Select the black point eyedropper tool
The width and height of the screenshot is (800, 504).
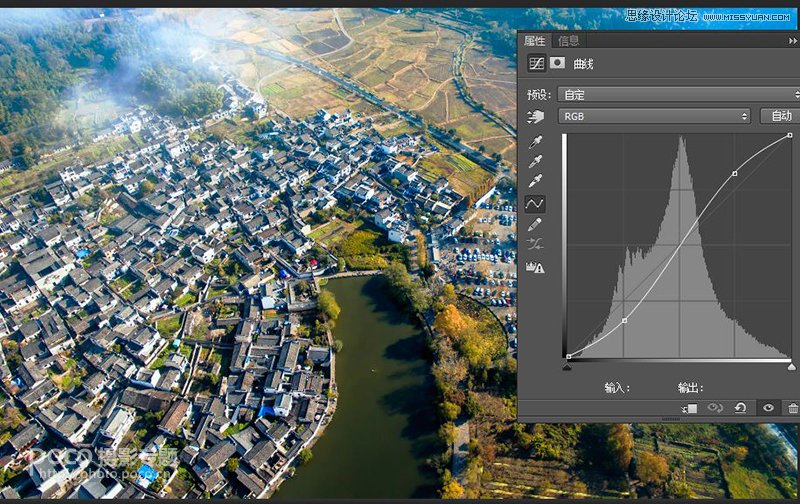coord(536,142)
